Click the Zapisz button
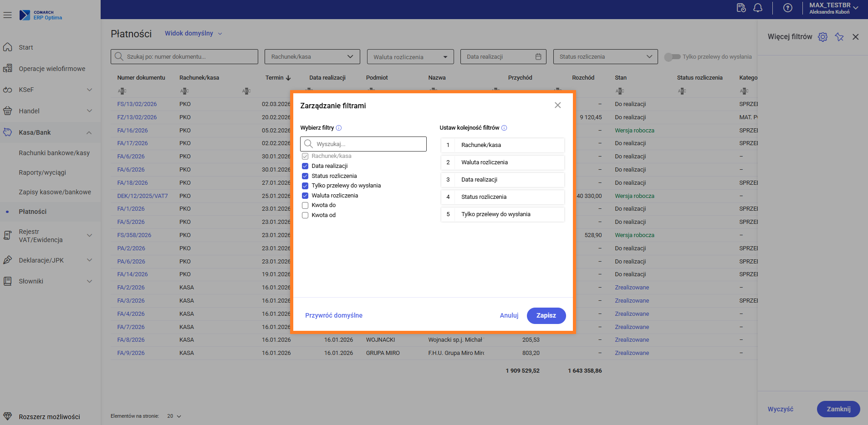This screenshot has width=868, height=425. click(546, 315)
